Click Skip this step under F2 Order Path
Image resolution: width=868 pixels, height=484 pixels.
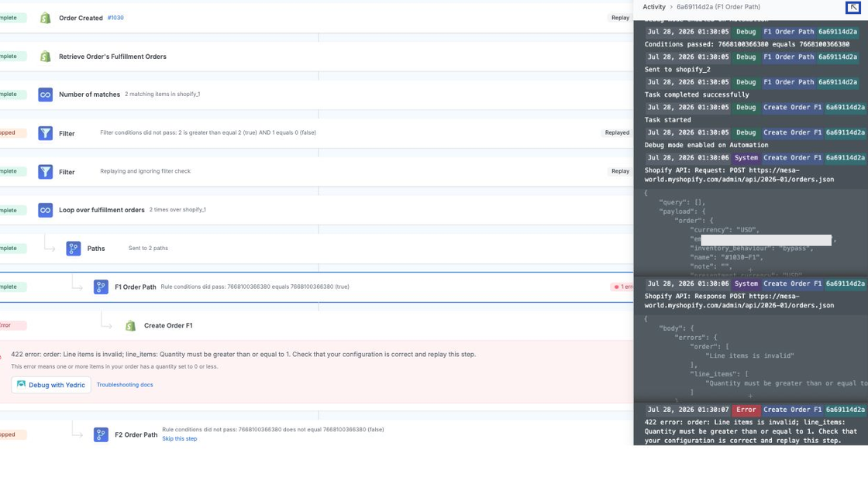click(x=179, y=438)
